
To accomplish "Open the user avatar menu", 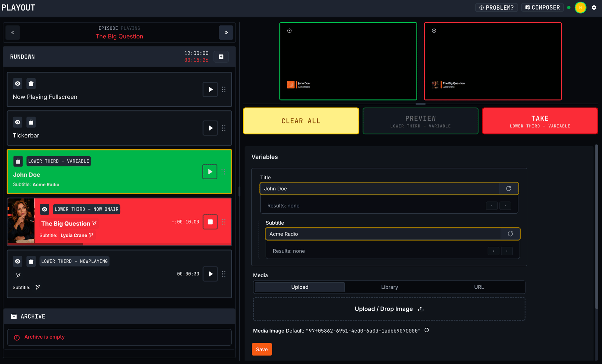I will 580,8.
